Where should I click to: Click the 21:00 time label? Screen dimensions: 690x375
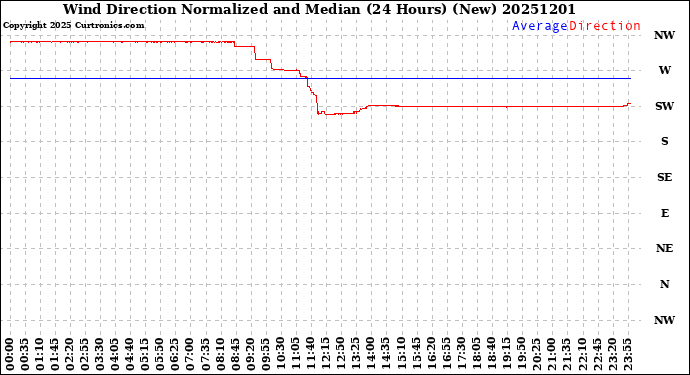coord(551,354)
